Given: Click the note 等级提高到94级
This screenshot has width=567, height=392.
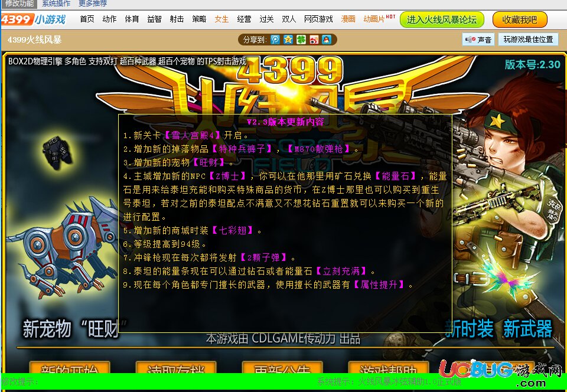Looking at the screenshot, I should [x=165, y=244].
